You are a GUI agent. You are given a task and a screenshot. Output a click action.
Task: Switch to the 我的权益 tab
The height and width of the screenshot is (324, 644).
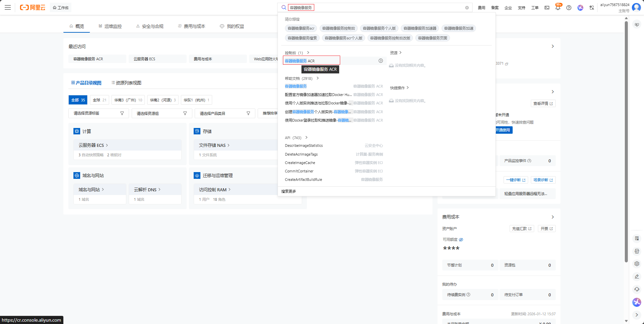(232, 26)
